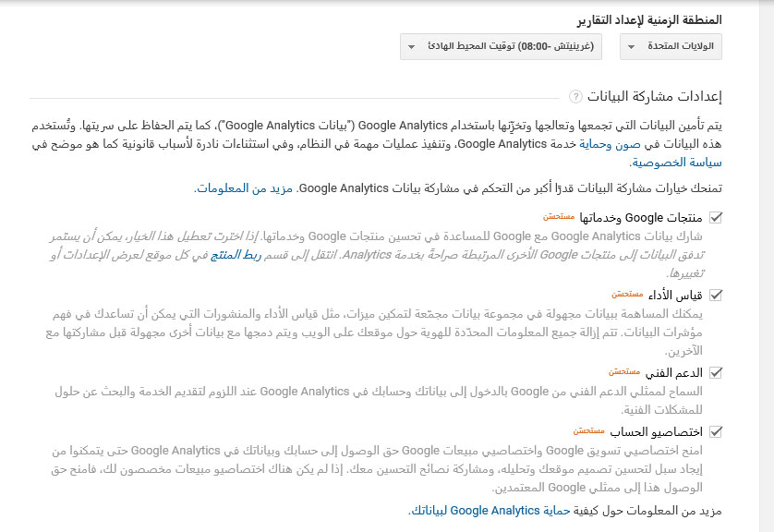
Task: Click the vertical scrollbar on the right edge
Action: coord(766,266)
